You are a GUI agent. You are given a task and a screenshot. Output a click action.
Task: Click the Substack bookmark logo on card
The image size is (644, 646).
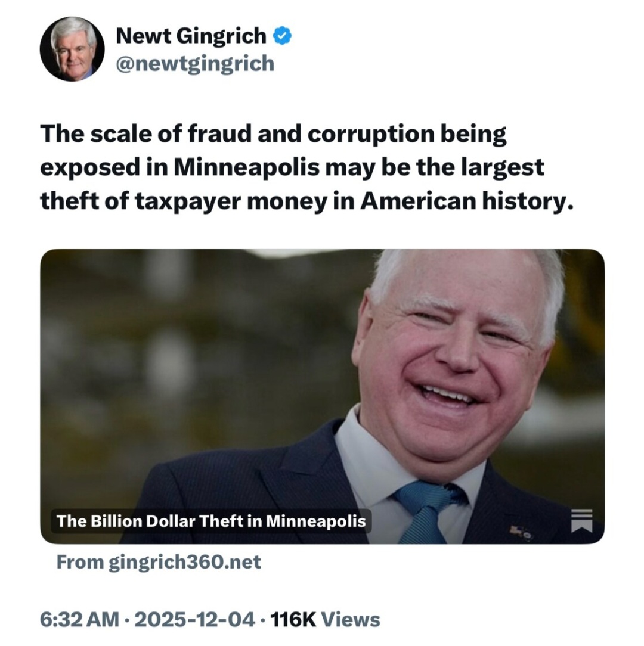coord(581,520)
